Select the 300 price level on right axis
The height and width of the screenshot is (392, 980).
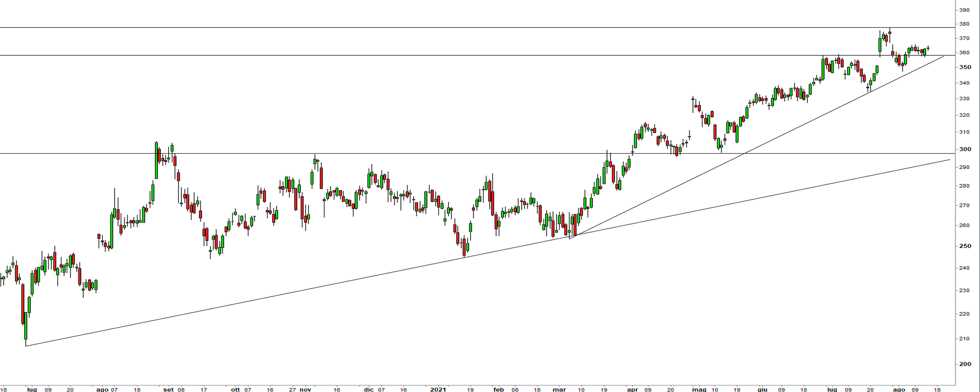[x=965, y=149]
